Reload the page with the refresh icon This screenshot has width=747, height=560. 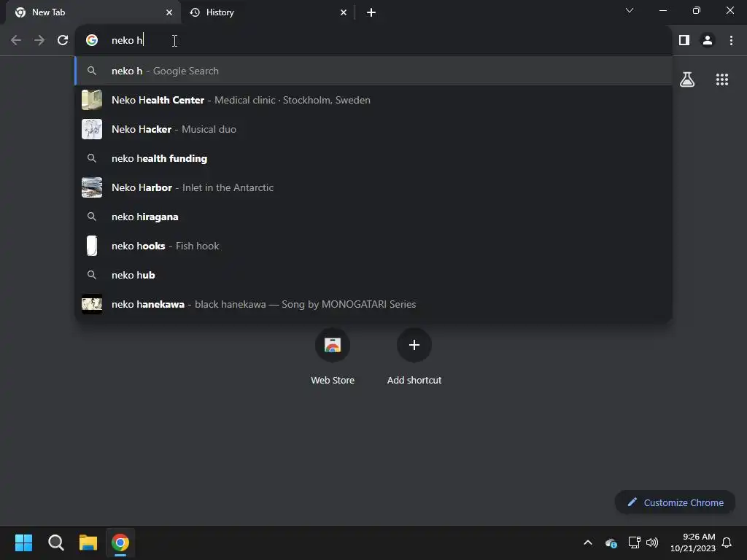pos(63,41)
